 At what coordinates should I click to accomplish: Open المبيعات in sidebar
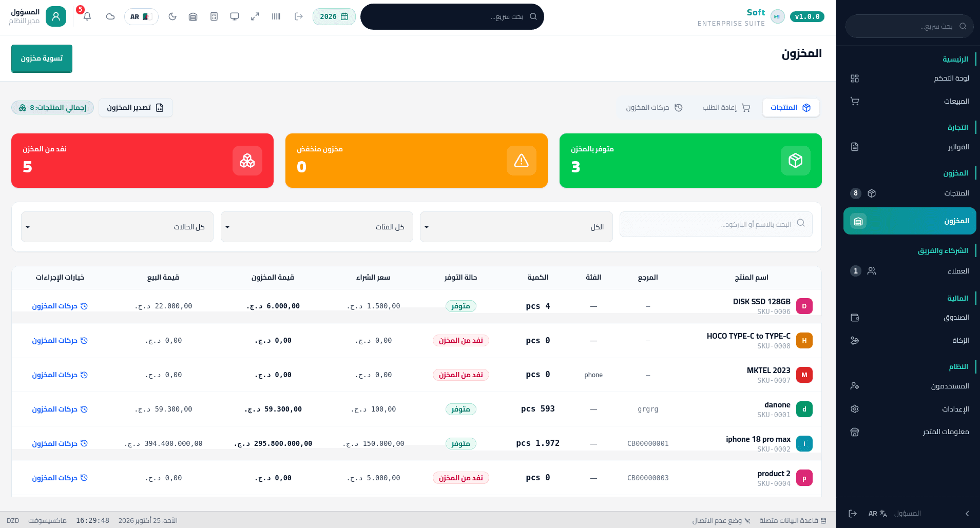click(910, 102)
